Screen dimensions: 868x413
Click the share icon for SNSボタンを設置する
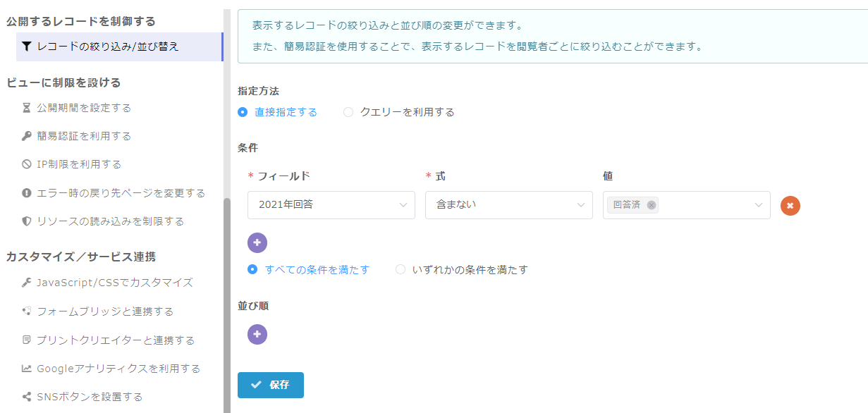27,397
